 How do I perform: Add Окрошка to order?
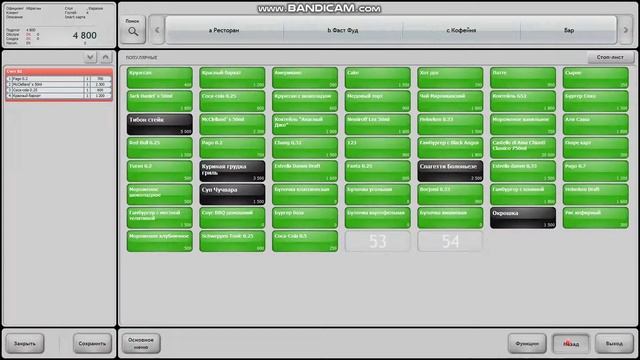pyautogui.click(x=523, y=218)
